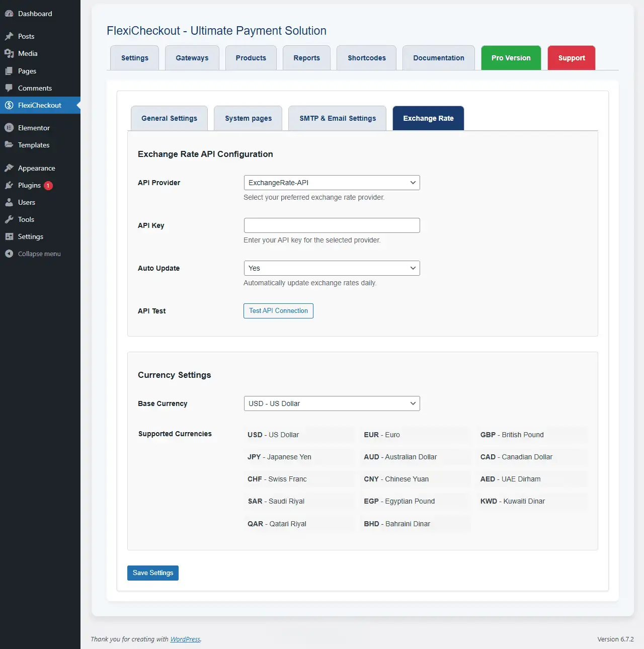Click the Test API Connection button
The height and width of the screenshot is (649, 644).
[x=278, y=311]
